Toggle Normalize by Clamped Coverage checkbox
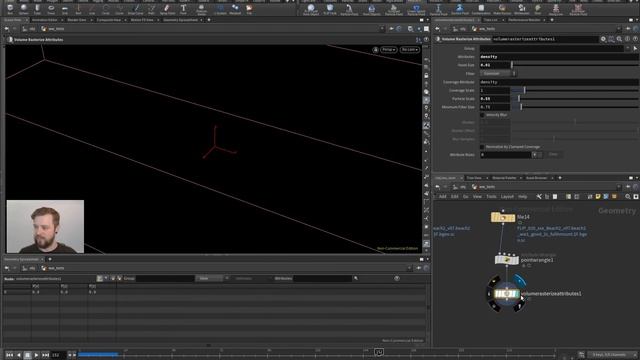The height and width of the screenshot is (360, 640). coord(482,147)
